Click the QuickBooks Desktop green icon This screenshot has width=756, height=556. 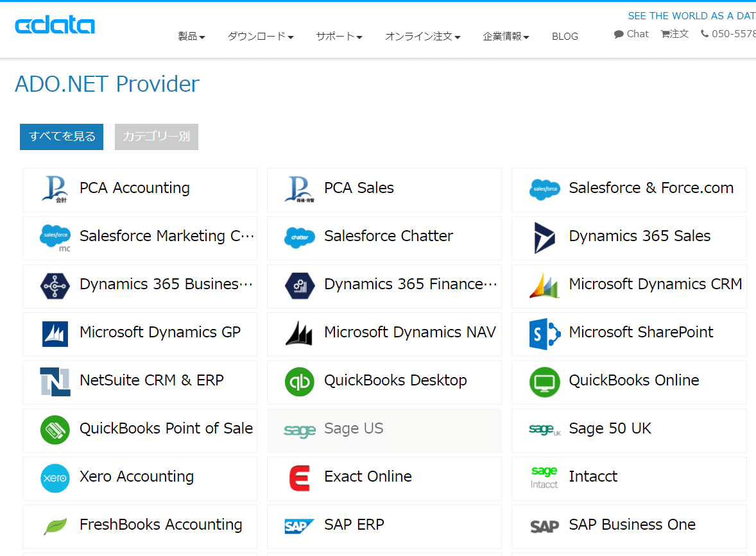point(300,382)
